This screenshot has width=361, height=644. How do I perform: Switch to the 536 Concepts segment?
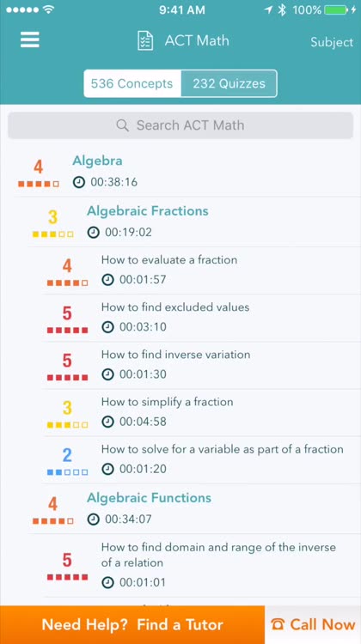pyautogui.click(x=132, y=84)
